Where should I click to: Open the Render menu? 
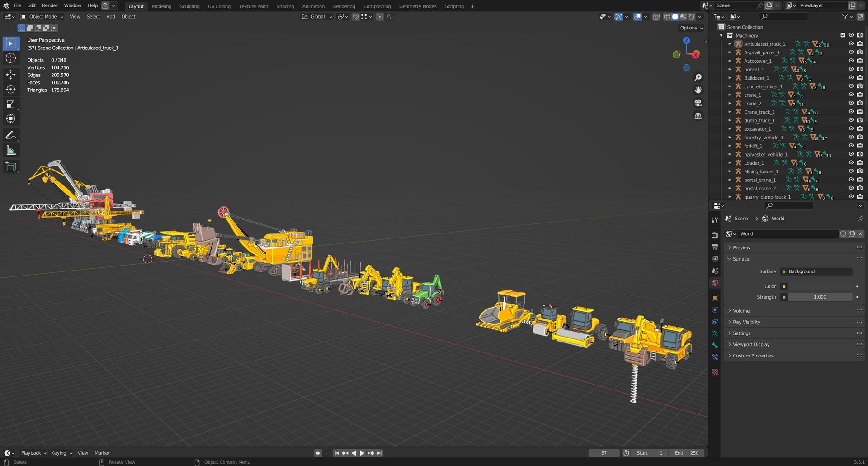pyautogui.click(x=50, y=5)
